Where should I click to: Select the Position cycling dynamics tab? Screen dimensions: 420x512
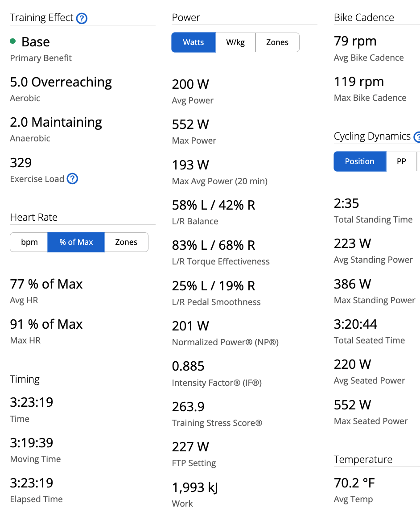(x=359, y=161)
